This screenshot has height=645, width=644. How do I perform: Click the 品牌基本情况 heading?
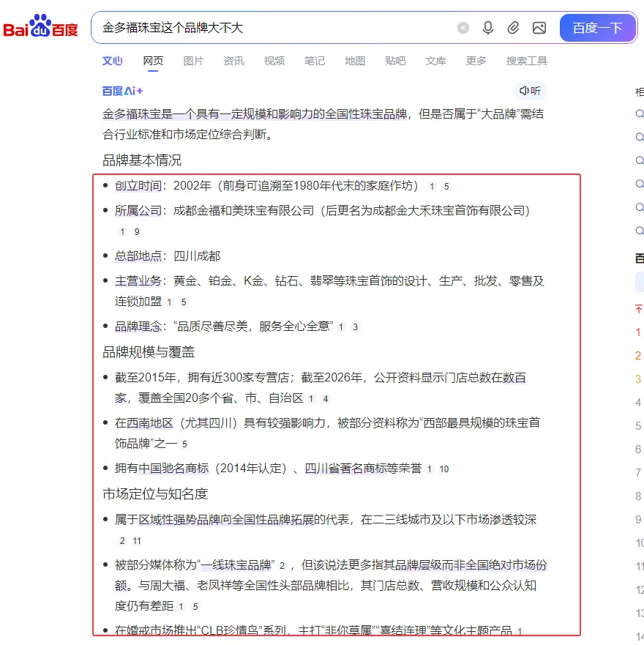[142, 160]
